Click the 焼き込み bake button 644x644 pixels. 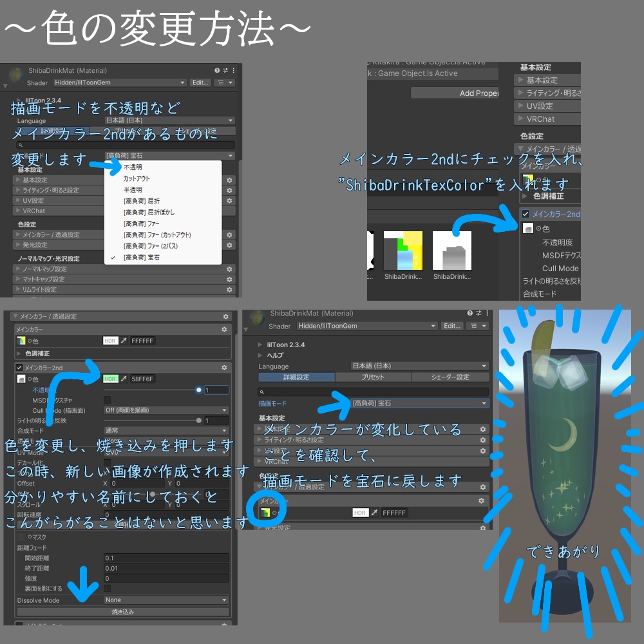click(x=122, y=612)
